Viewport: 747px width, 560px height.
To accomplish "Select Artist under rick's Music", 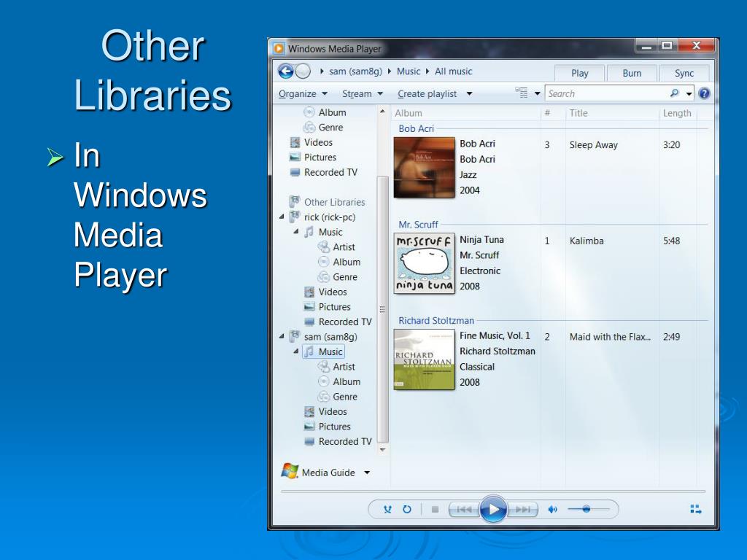I will coord(337,246).
